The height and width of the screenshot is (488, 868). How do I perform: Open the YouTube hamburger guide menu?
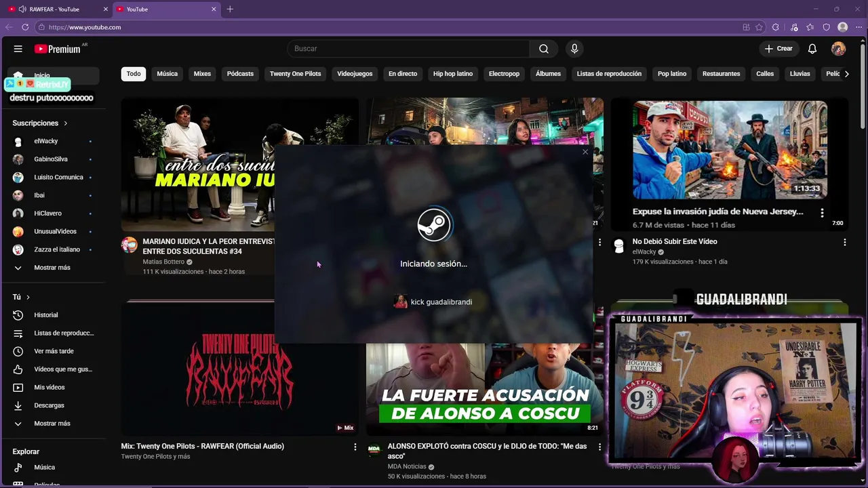(x=18, y=49)
